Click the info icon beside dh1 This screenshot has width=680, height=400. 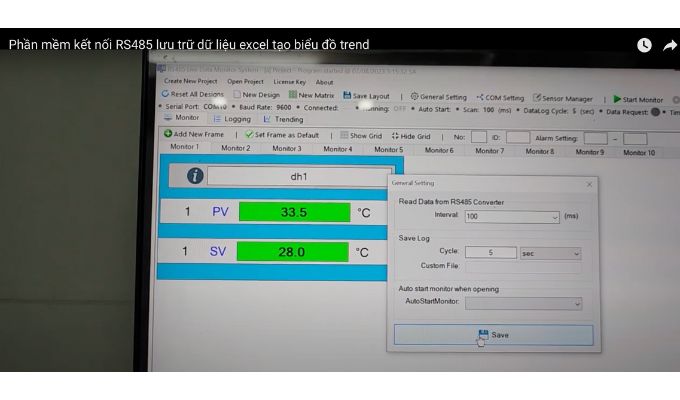195,176
